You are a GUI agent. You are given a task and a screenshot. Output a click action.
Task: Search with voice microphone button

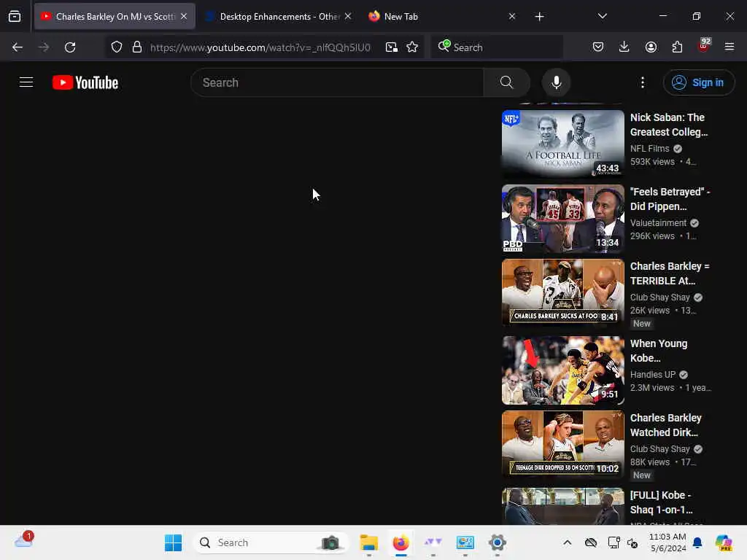tap(556, 82)
